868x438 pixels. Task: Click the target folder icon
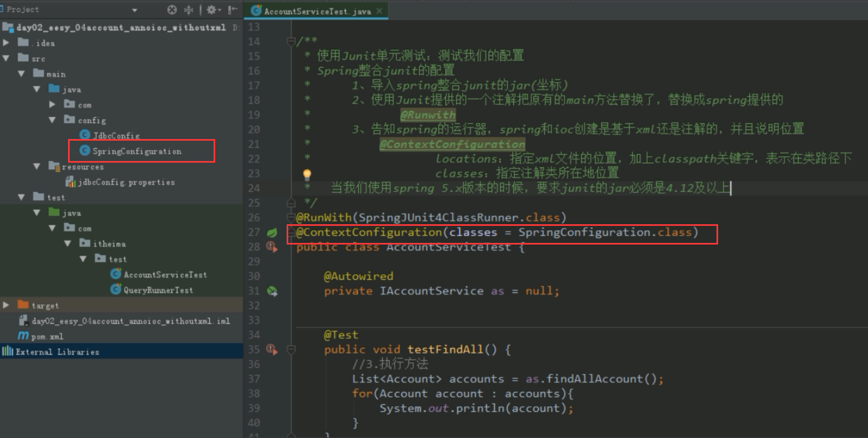[x=23, y=304]
